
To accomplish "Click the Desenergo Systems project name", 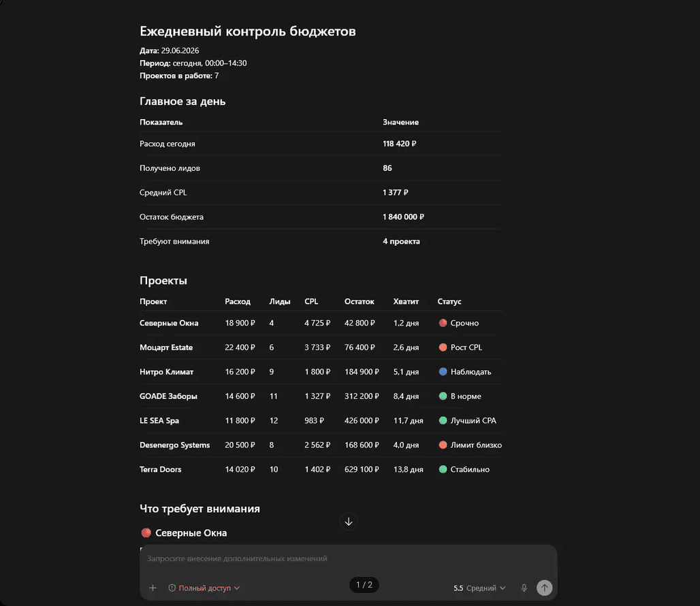I will tap(174, 445).
